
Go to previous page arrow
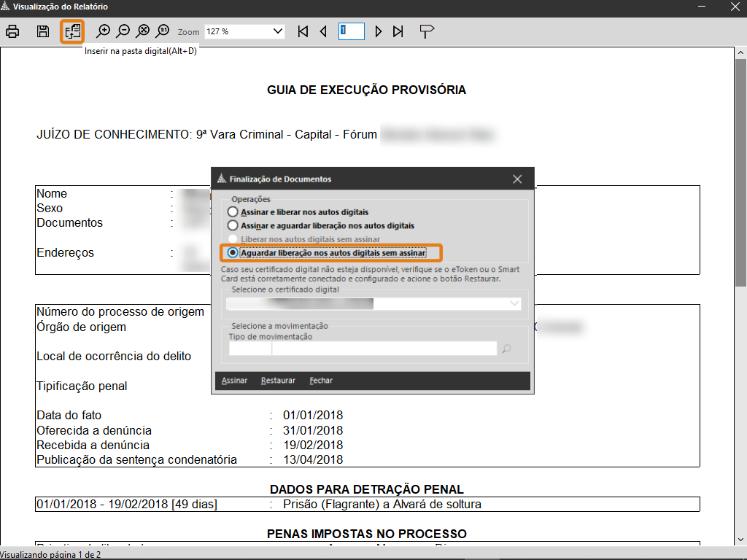(x=323, y=31)
